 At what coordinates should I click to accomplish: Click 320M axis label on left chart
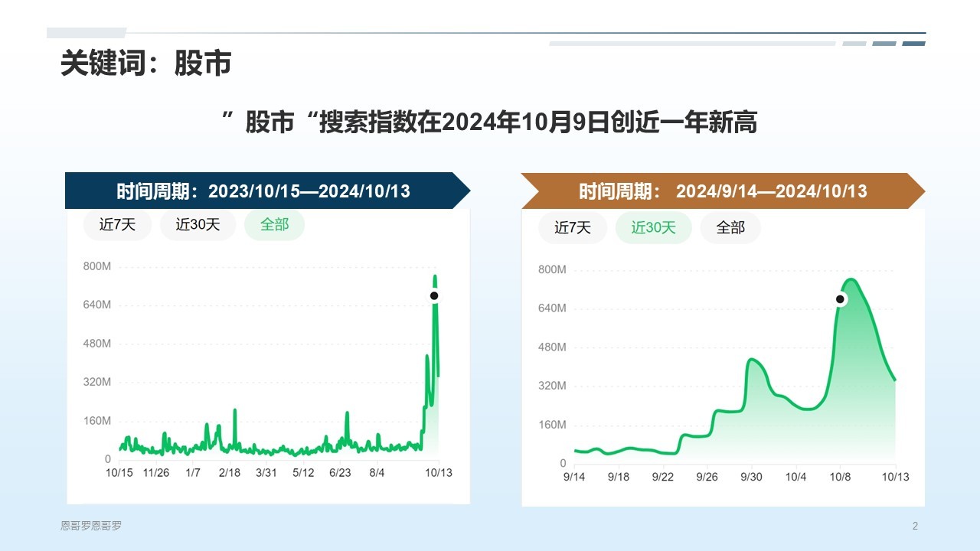pos(97,382)
